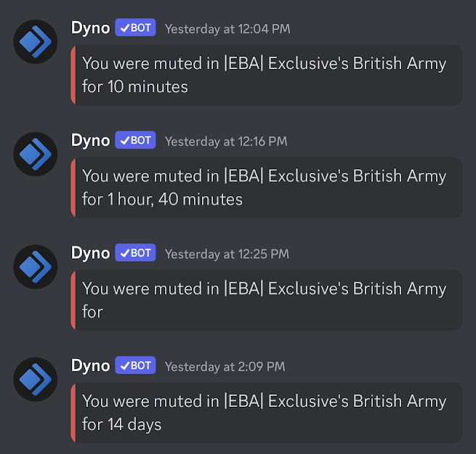This screenshot has height=454, width=476.
Task: Click the verified BOT badge at 2:09 PM
Action: click(x=135, y=365)
